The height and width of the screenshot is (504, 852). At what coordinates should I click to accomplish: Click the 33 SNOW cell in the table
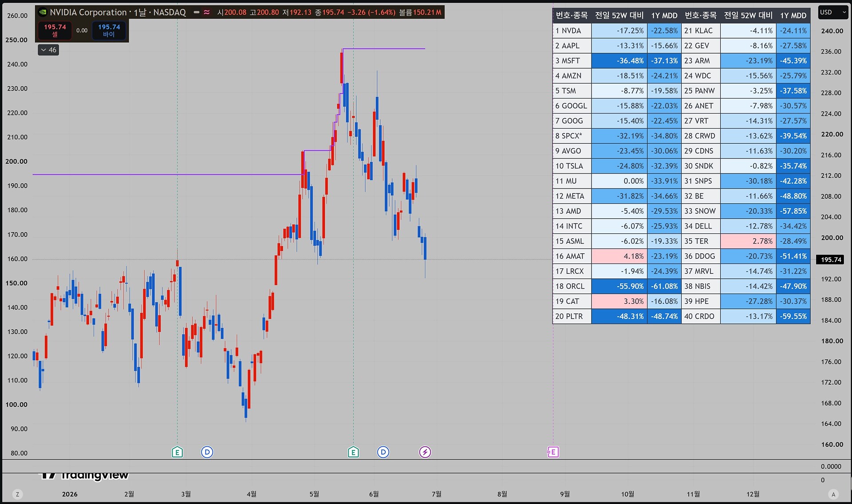click(701, 211)
